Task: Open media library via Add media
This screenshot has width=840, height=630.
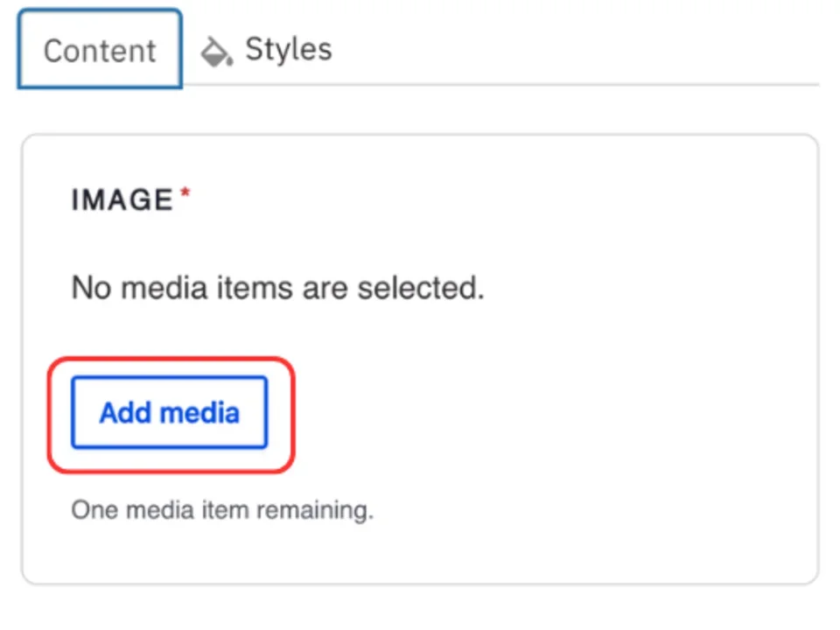Action: (169, 413)
